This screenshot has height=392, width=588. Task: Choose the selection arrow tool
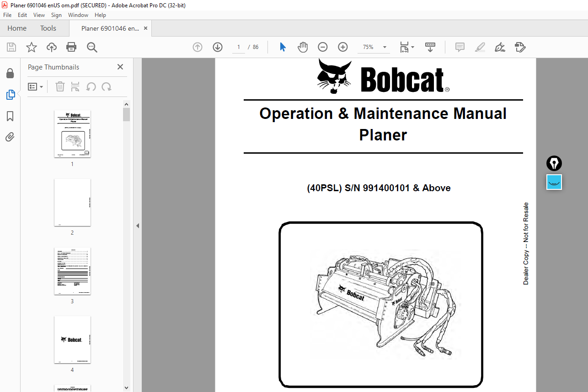click(283, 47)
